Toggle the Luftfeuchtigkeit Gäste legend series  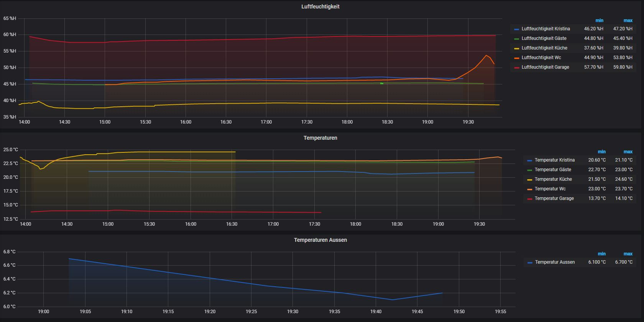[x=544, y=38]
